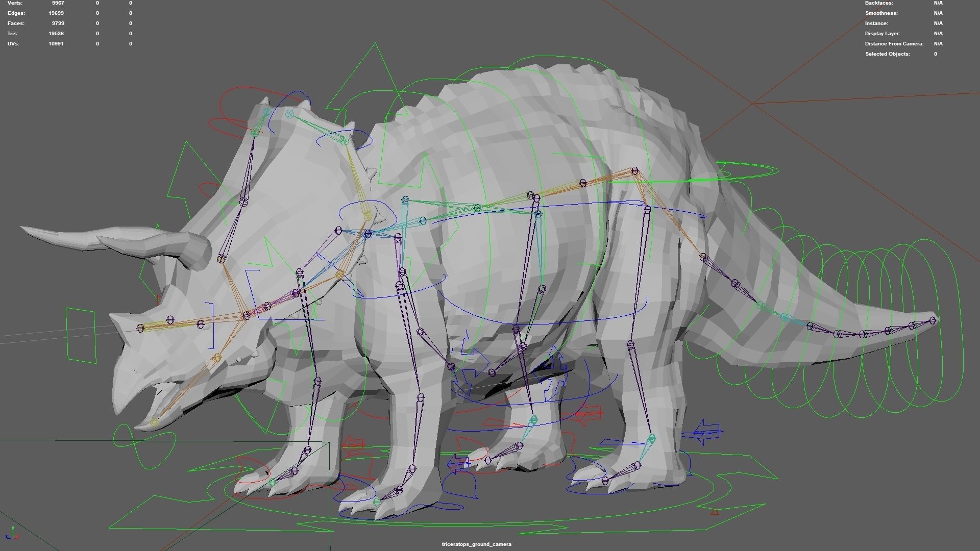Screen dimensions: 980x551
Task: Click the 'Display Layer:' HUD label
Action: [x=883, y=34]
